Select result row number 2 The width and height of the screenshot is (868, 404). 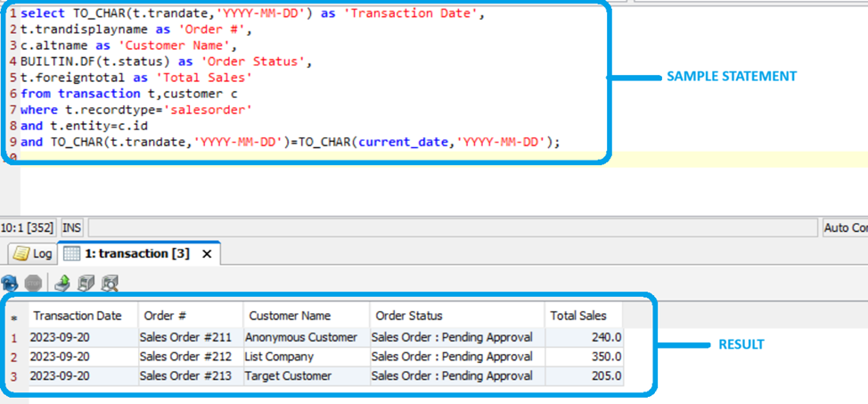pyautogui.click(x=14, y=357)
